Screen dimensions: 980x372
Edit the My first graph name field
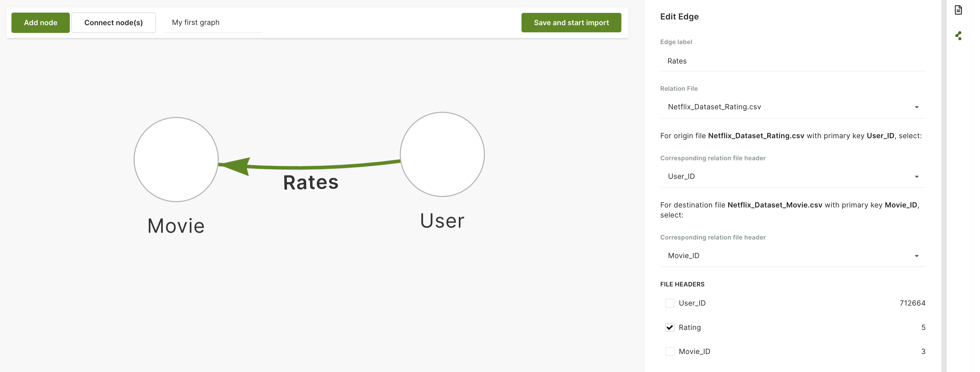pos(213,22)
